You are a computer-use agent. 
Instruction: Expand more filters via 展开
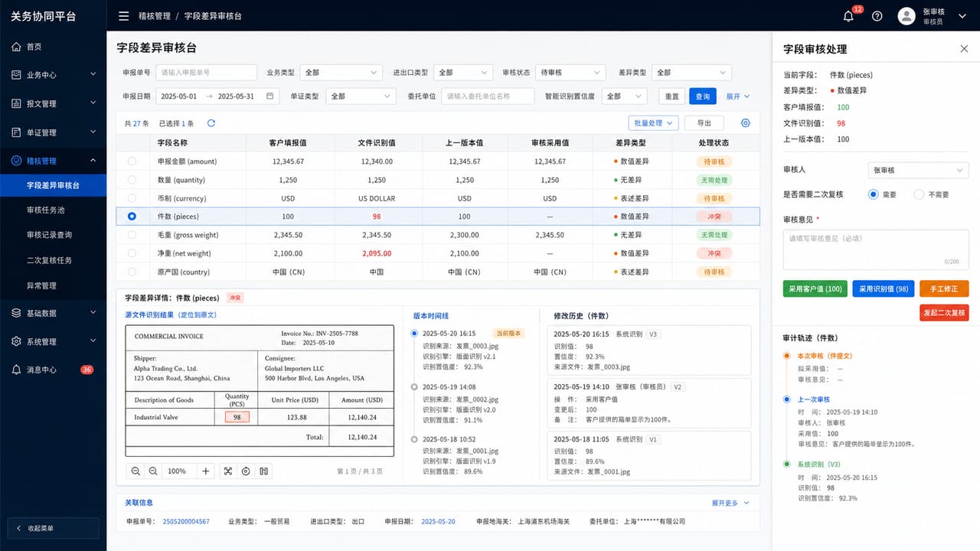(x=738, y=96)
